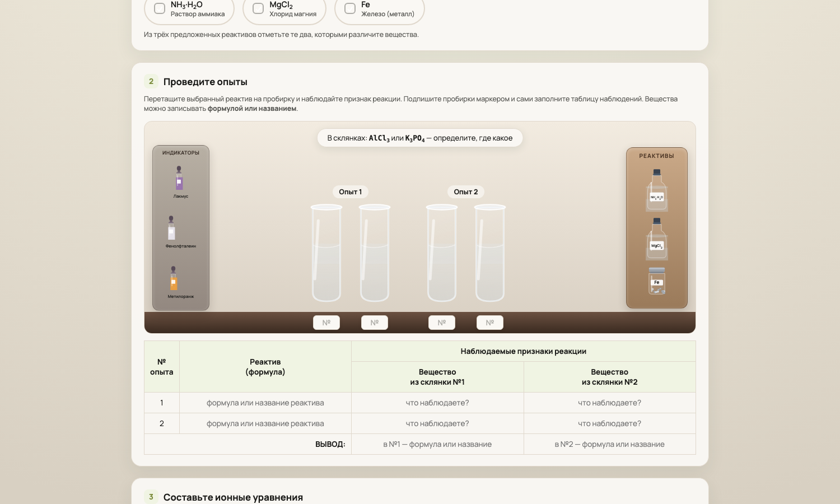Image resolution: width=840 pixels, height=504 pixels.
Task: Click the Вещество из склянки №1 header
Action: pos(437,377)
